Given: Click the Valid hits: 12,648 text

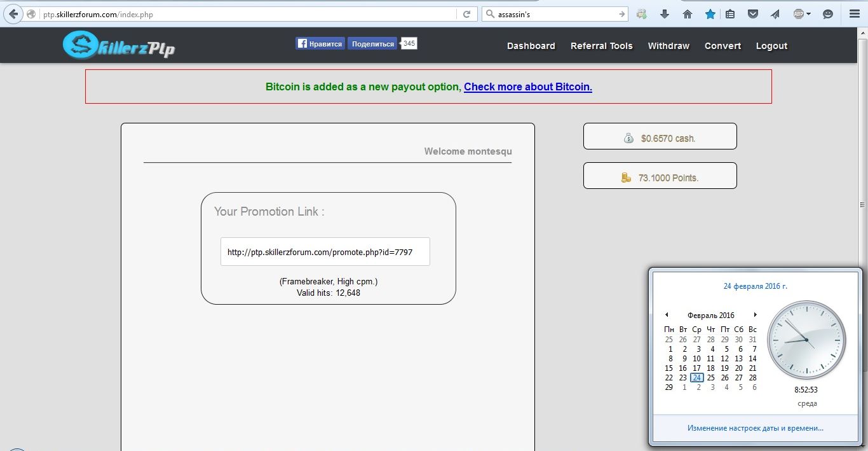Looking at the screenshot, I should 329,293.
